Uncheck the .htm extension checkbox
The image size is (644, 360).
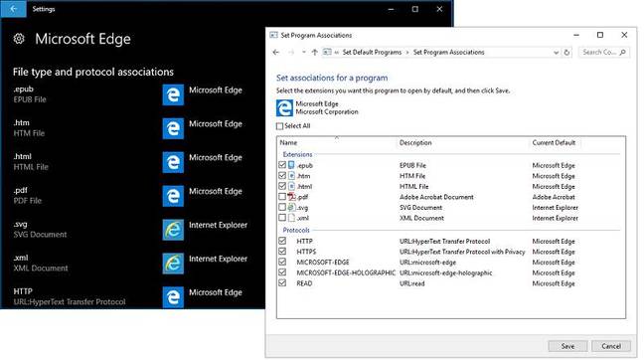282,175
